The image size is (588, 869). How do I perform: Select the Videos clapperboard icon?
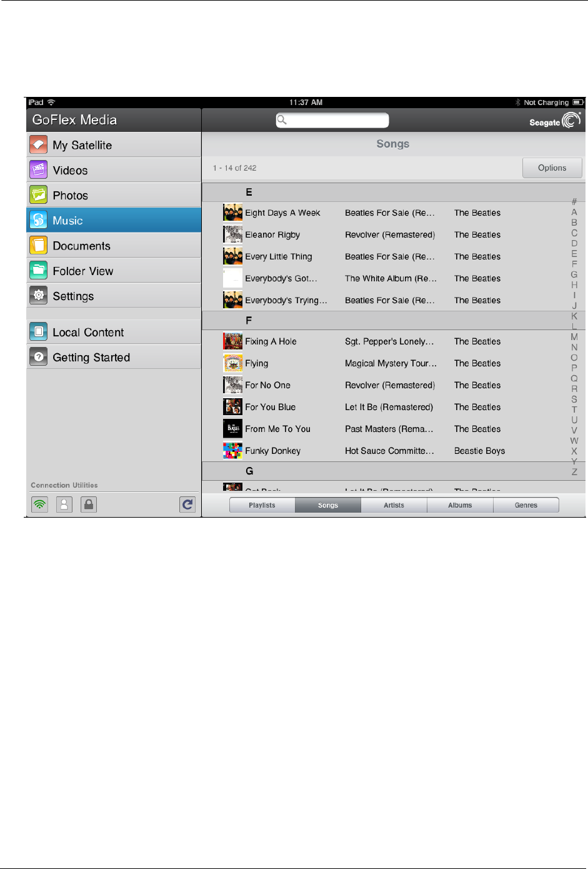(39, 170)
